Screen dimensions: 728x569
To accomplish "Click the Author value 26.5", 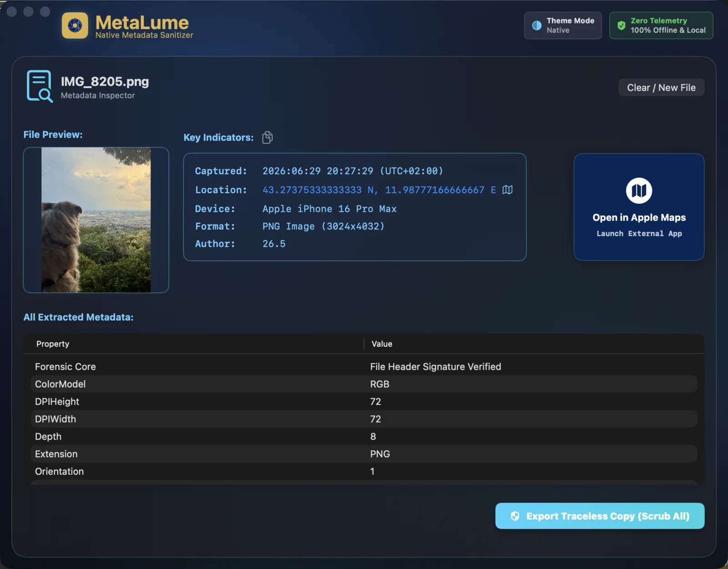I will coord(274,244).
